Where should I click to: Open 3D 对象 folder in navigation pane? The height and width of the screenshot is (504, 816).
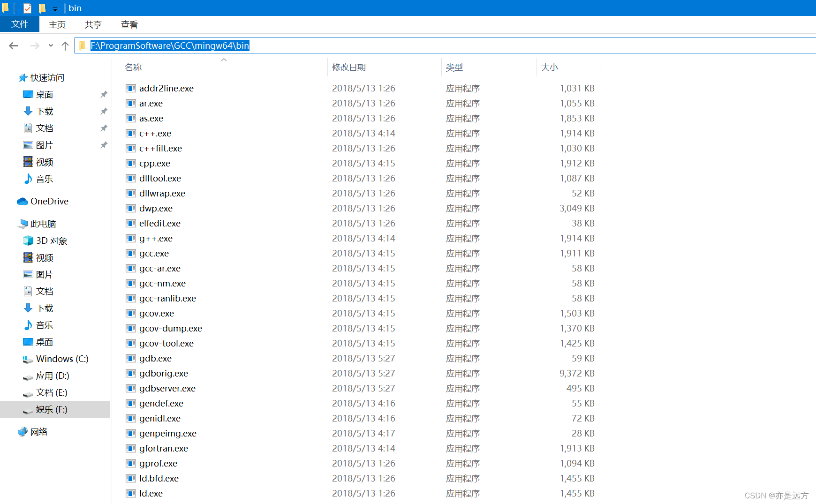point(45,241)
